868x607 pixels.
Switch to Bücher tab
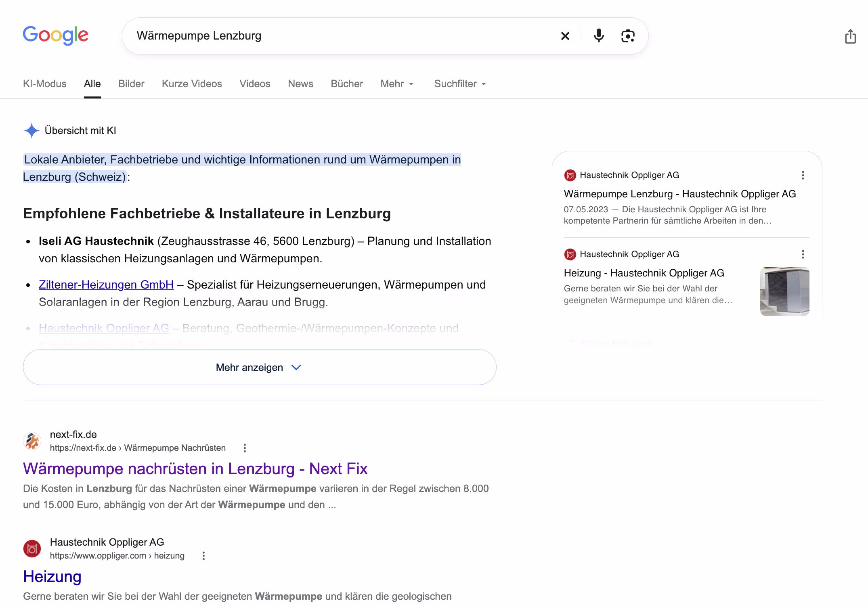click(347, 84)
